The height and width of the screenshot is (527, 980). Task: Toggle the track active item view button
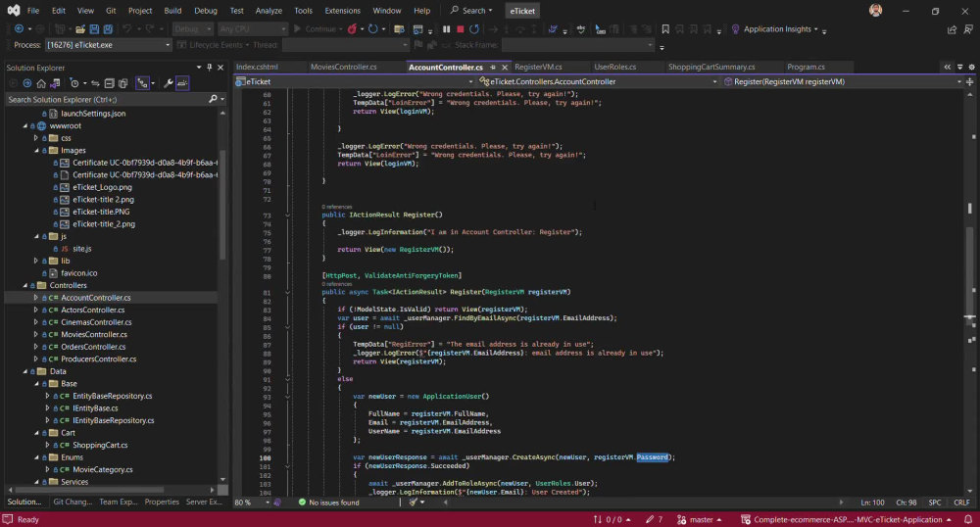click(x=142, y=83)
